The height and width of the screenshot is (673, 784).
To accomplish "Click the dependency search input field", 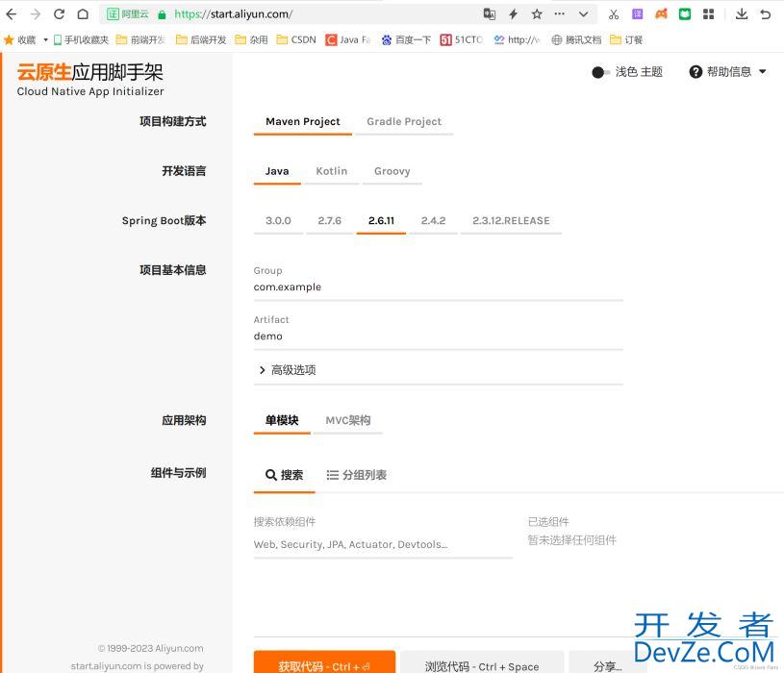I will click(383, 544).
